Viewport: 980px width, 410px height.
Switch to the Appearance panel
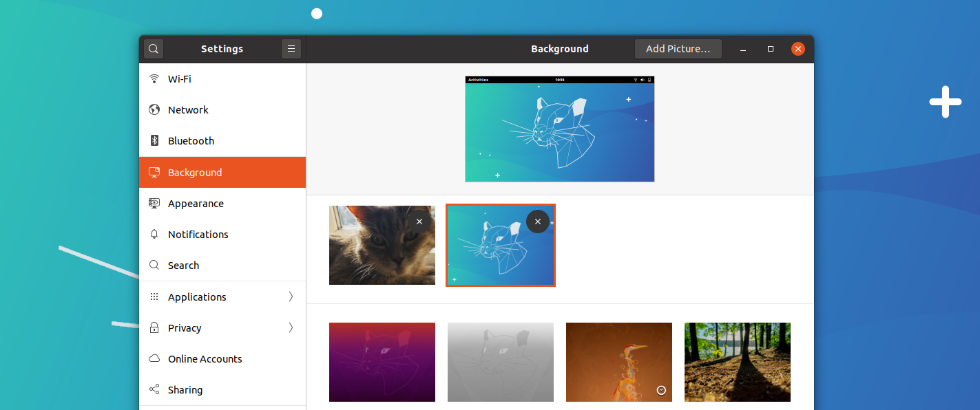tap(222, 203)
